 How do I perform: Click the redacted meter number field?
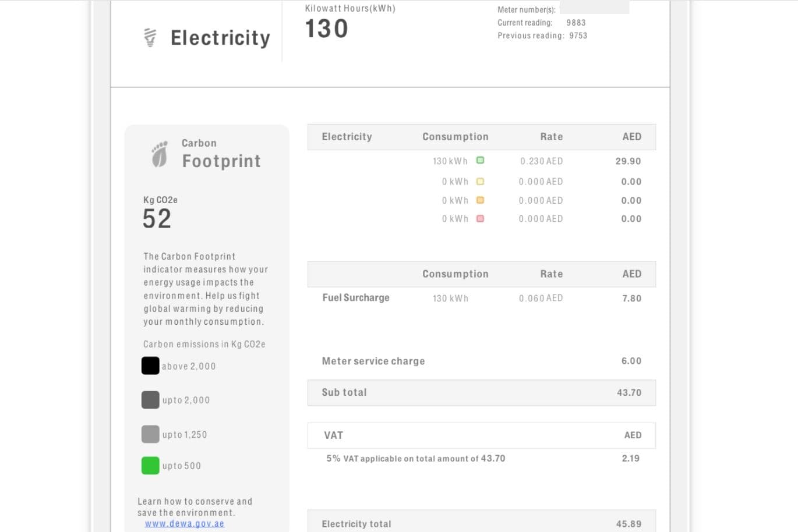(x=594, y=9)
